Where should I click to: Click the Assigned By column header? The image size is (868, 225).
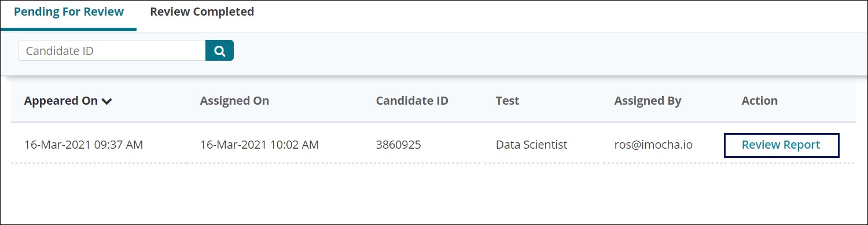(x=648, y=101)
